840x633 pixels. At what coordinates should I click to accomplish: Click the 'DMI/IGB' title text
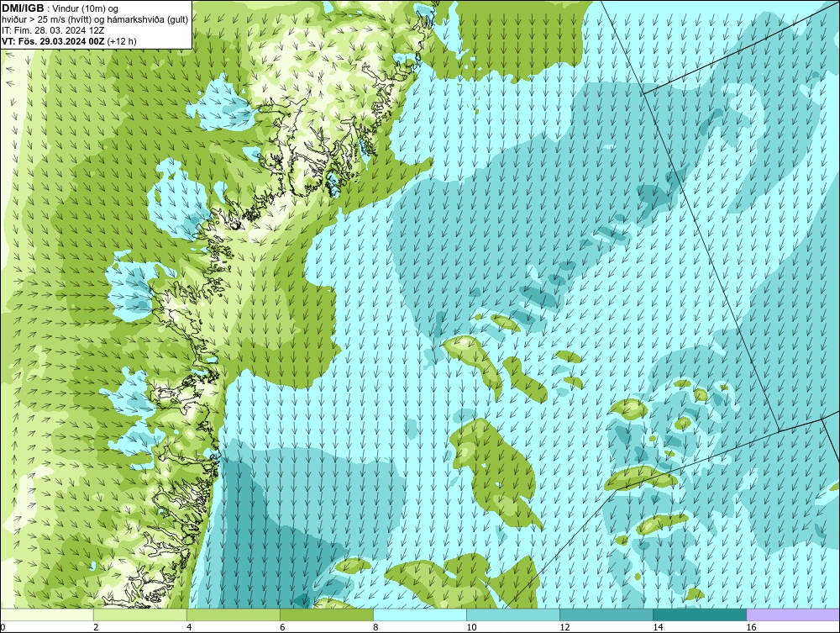(23, 8)
